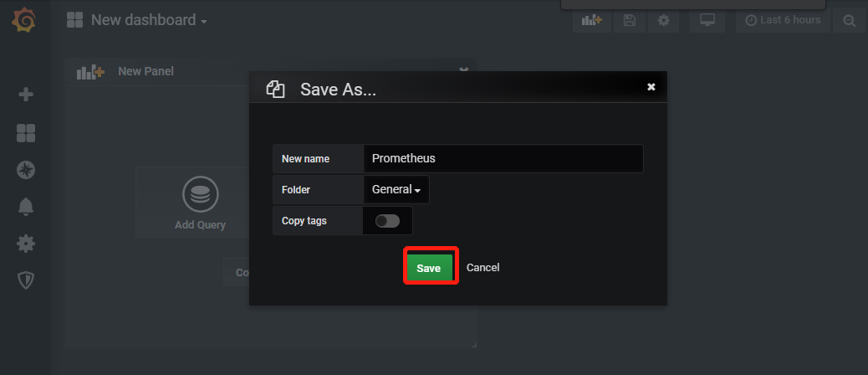Open the Dashboards grid icon in sidebar
868x375 pixels.
coord(26,133)
